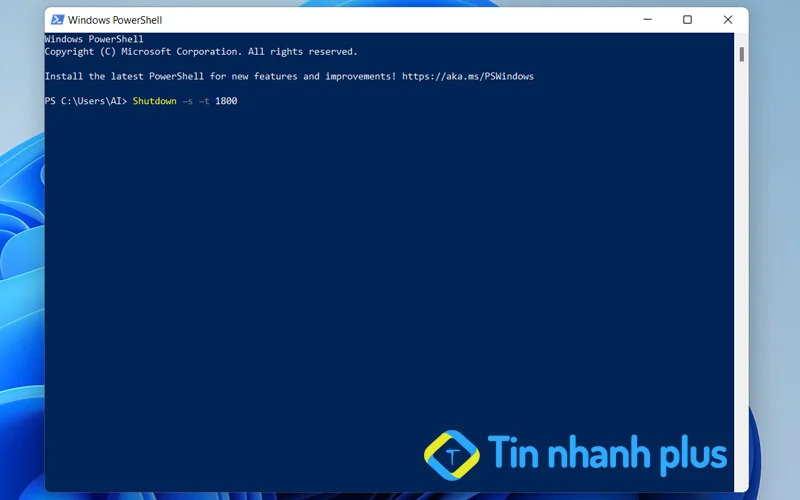
Task: Click the 1800 value in the command
Action: [226, 101]
